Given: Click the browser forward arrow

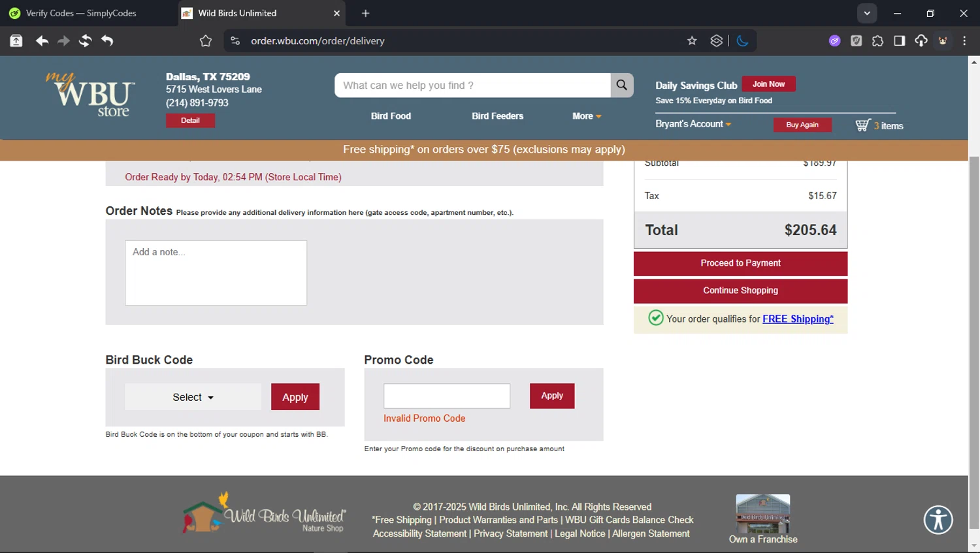Looking at the screenshot, I should (63, 40).
